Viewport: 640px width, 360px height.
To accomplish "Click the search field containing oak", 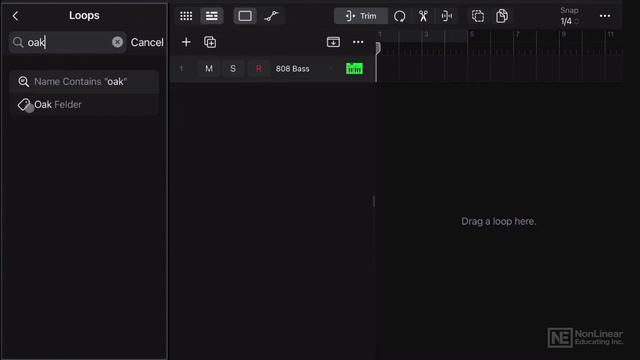I will point(68,42).
